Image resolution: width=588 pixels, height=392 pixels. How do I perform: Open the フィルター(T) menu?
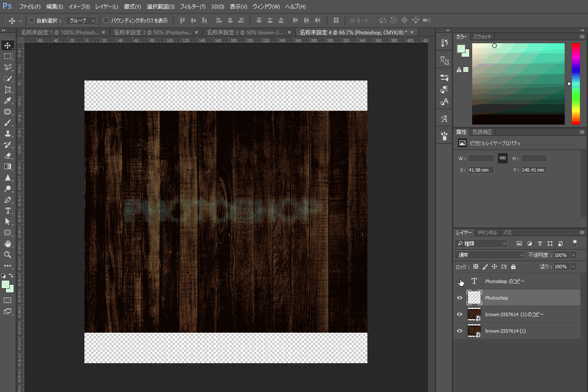click(x=193, y=7)
